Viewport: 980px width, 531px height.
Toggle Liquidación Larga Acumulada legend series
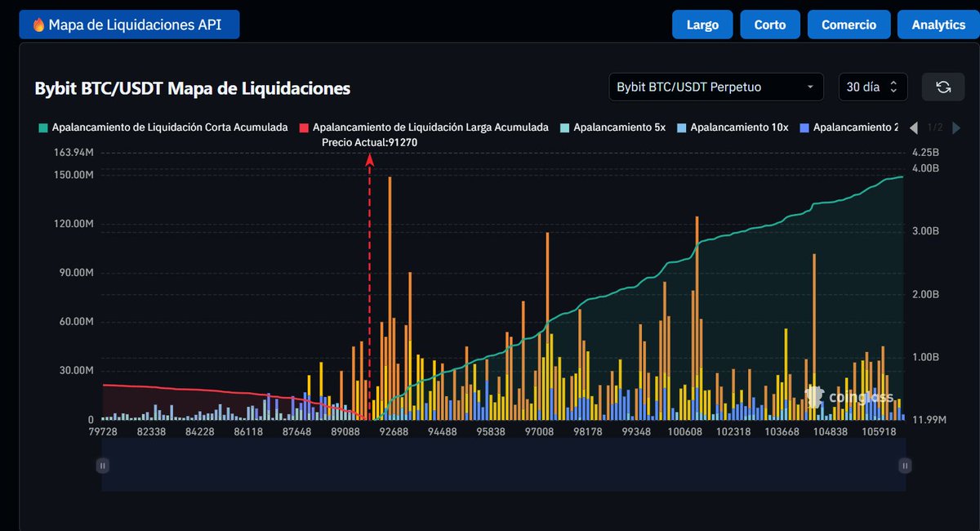[424, 127]
